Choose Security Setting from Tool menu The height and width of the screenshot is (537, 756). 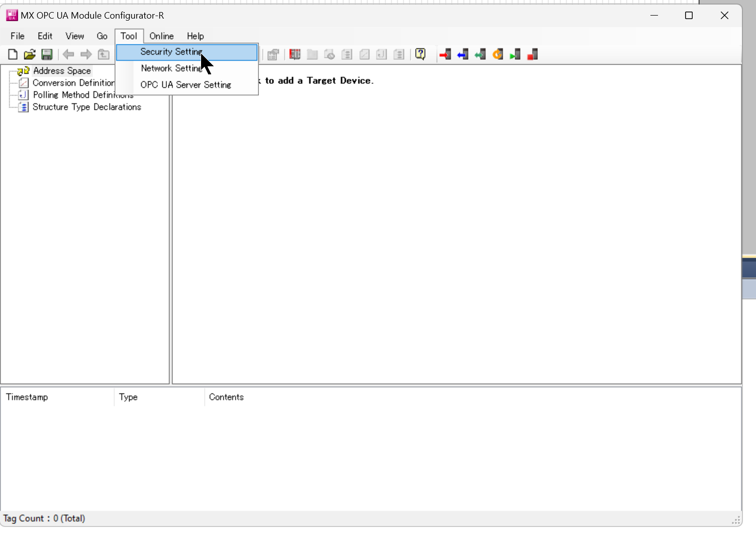(187, 52)
